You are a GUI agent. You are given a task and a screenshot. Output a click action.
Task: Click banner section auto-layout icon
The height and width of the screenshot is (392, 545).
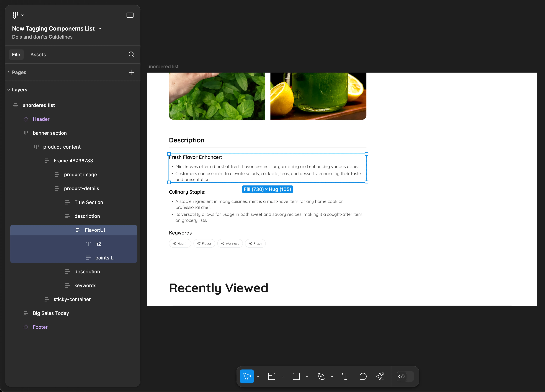(x=26, y=133)
